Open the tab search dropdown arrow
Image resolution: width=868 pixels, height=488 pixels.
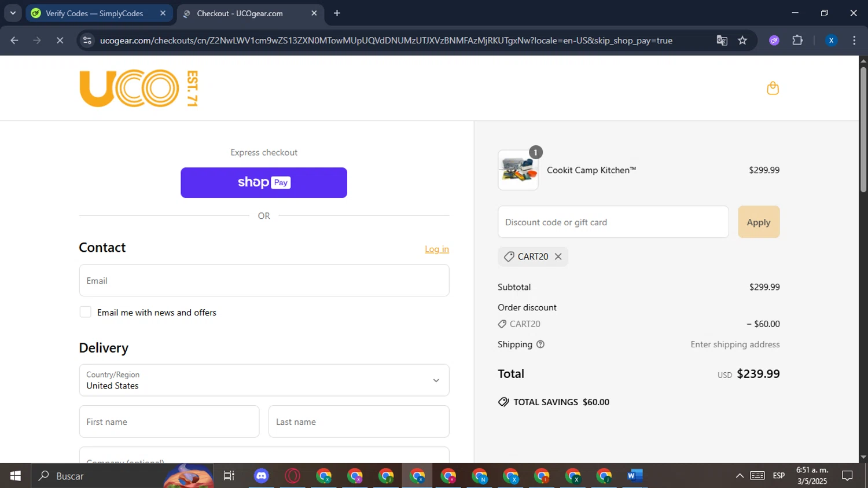coord(13,13)
